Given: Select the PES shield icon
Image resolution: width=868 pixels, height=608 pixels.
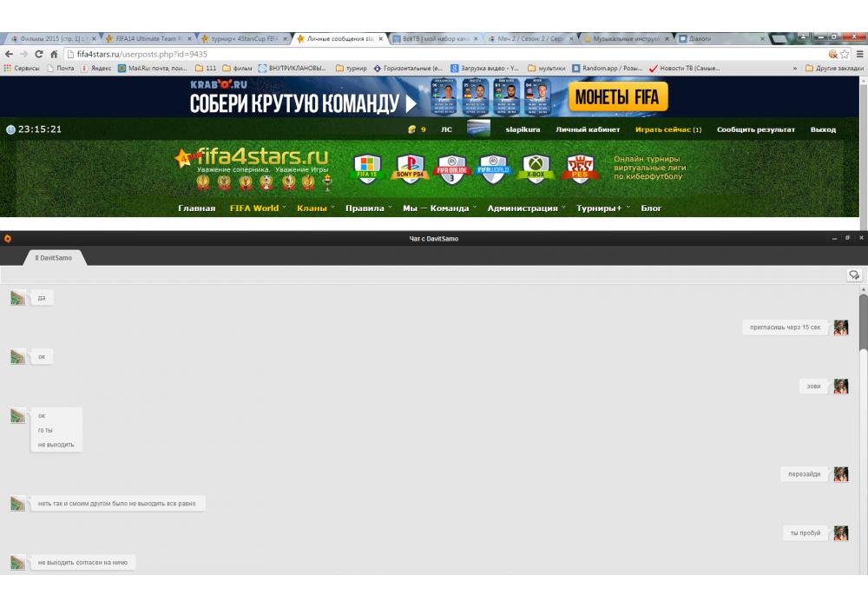Looking at the screenshot, I should pos(580,169).
